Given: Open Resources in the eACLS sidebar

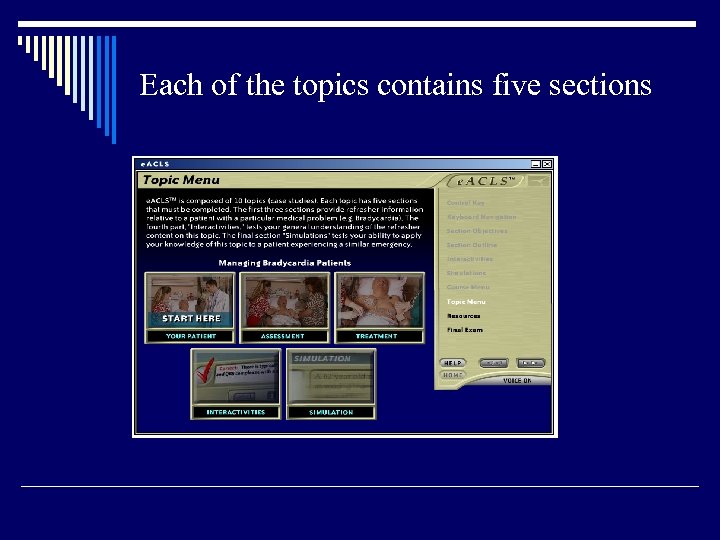Looking at the screenshot, I should click(464, 316).
